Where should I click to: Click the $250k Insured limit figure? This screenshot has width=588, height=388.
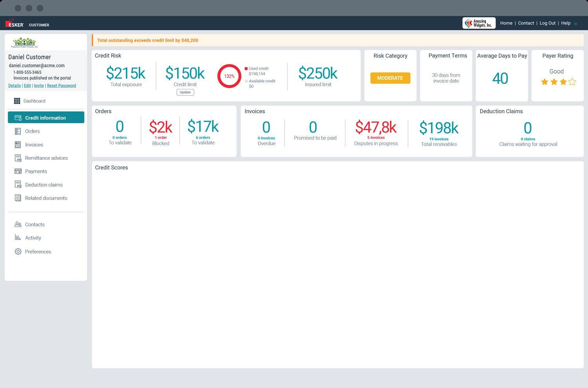tap(318, 73)
